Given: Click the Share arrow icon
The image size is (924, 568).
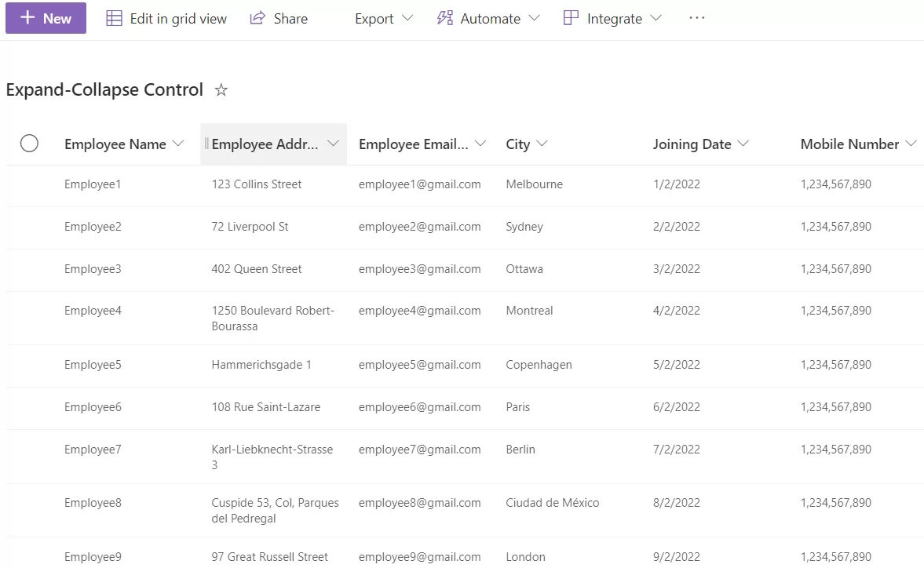Looking at the screenshot, I should click(x=257, y=19).
